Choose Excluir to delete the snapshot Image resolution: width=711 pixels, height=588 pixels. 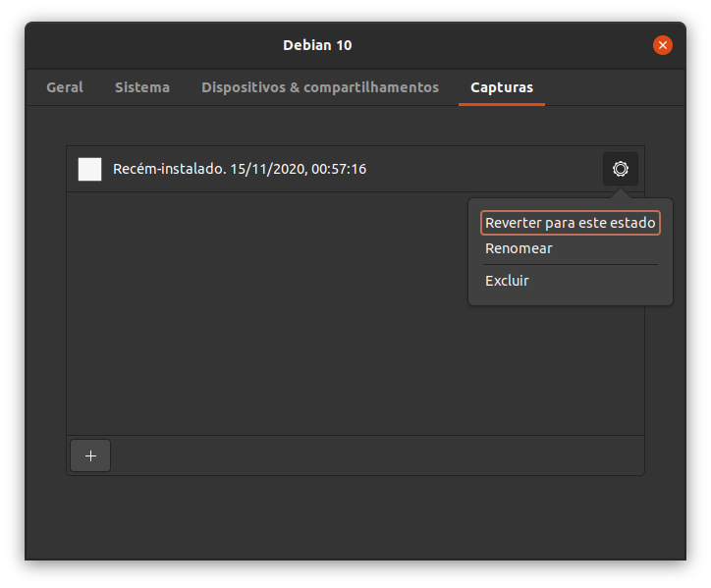click(x=507, y=281)
